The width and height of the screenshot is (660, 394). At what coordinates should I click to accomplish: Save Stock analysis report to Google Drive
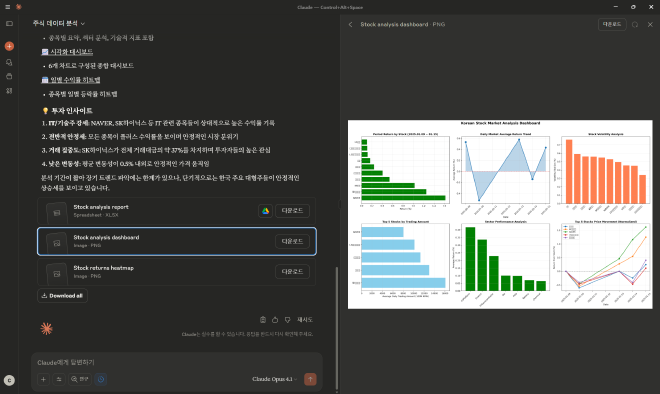point(265,211)
